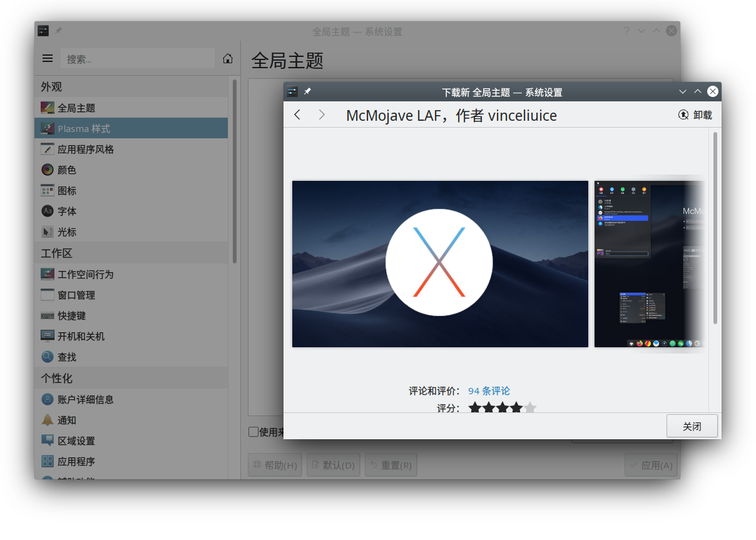Go forward with the right chevron
756x540 pixels.
[321, 115]
